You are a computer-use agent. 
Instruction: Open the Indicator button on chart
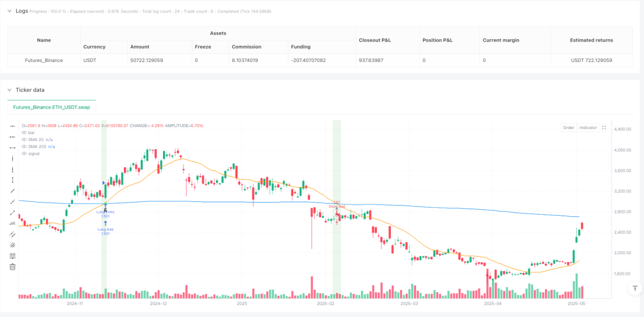point(588,127)
